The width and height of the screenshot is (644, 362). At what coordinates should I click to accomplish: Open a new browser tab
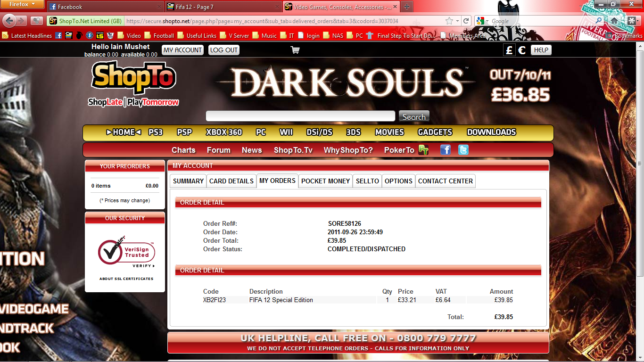coord(406,7)
